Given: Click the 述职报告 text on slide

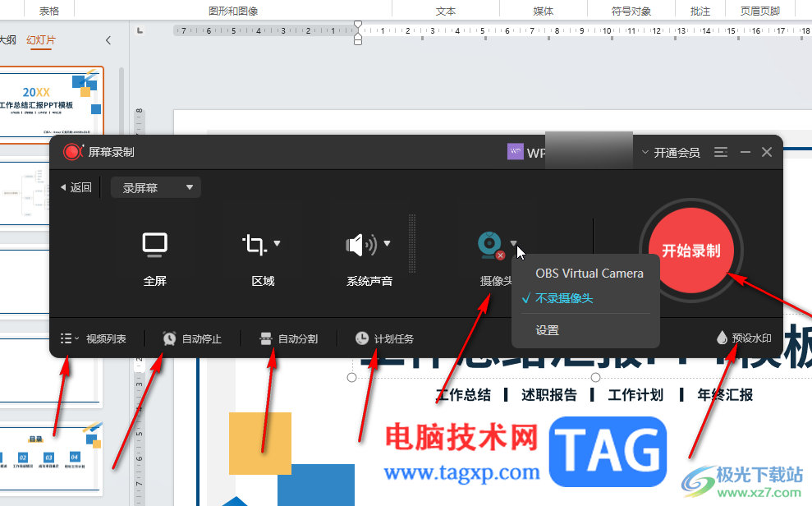Looking at the screenshot, I should 549,395.
